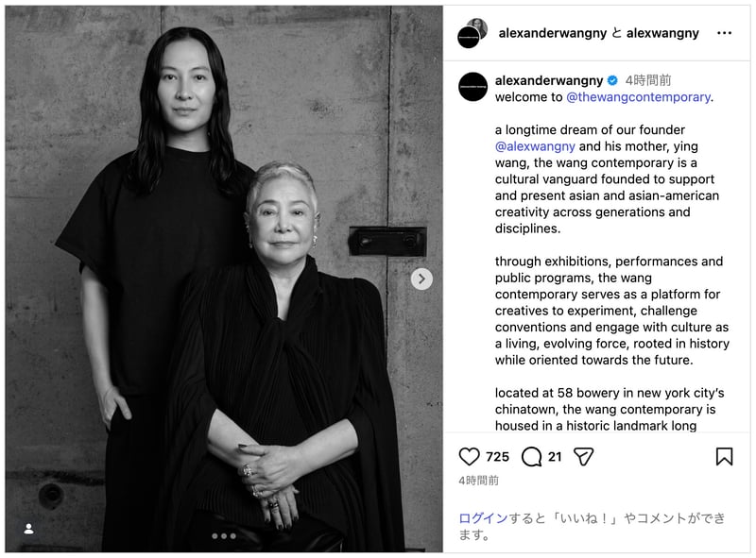Screen dimensions: 756x558
Task: Show tagged people via person icon
Action: coord(29,529)
